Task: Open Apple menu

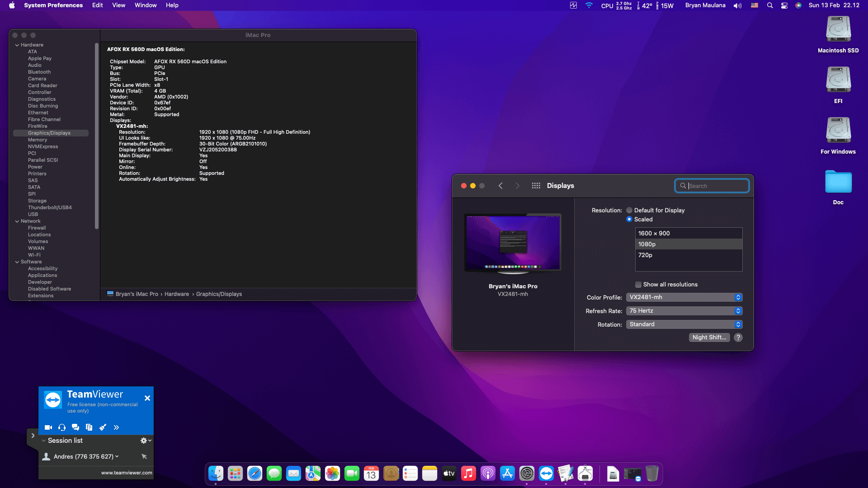Action: [x=12, y=5]
